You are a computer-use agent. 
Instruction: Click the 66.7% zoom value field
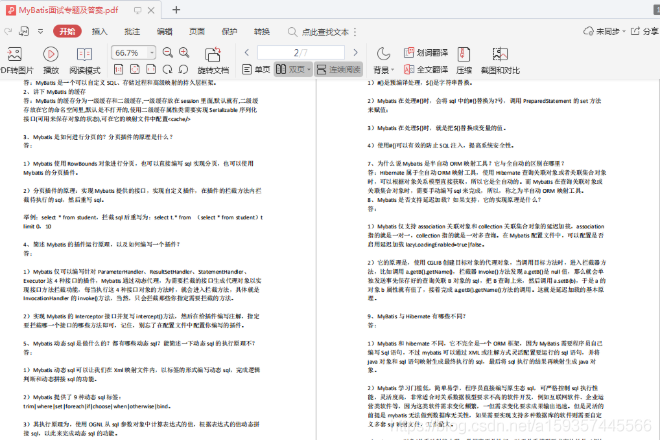[x=129, y=53]
